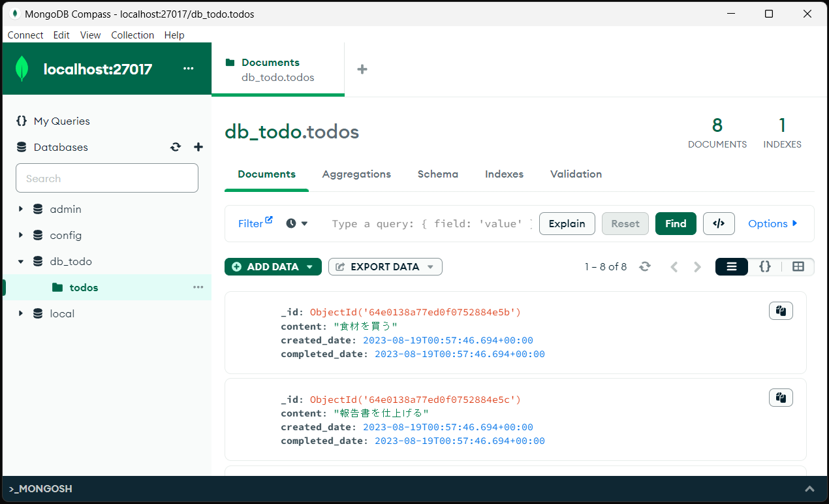This screenshot has height=504, width=829.
Task: Switch to the Schema tab
Action: pyautogui.click(x=438, y=174)
